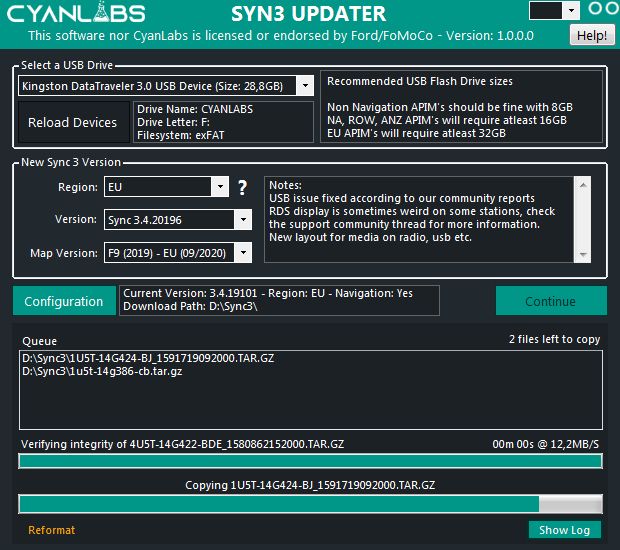Click the '00m 00s @ 12,2MB/S' speed text
The image size is (620, 550).
point(546,444)
